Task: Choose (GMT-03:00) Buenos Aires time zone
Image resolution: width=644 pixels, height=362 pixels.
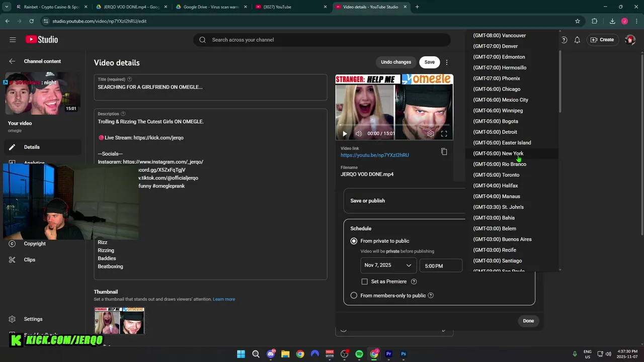Action: (x=512, y=239)
